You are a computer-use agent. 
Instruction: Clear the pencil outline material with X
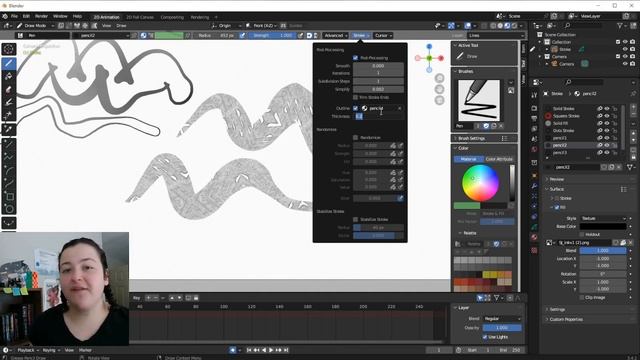pos(400,108)
